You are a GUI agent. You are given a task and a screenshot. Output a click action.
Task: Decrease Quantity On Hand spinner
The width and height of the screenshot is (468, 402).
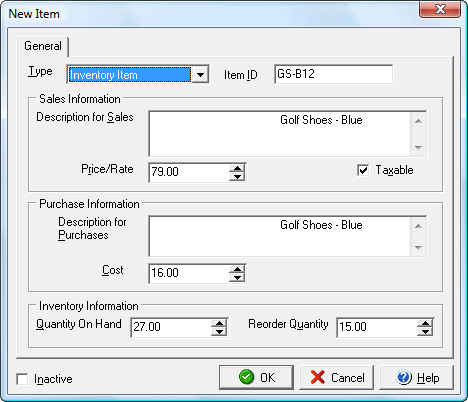pyautogui.click(x=219, y=331)
